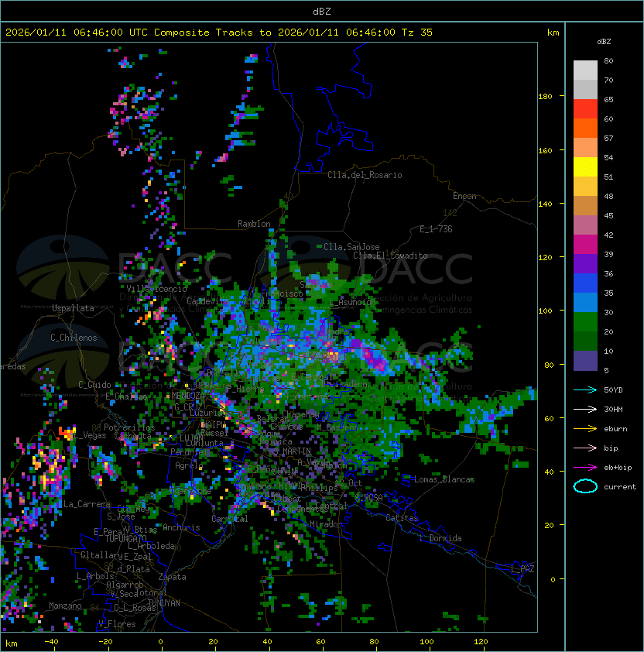
Task: Click the dBZ title in top bar
Action: click(x=322, y=11)
